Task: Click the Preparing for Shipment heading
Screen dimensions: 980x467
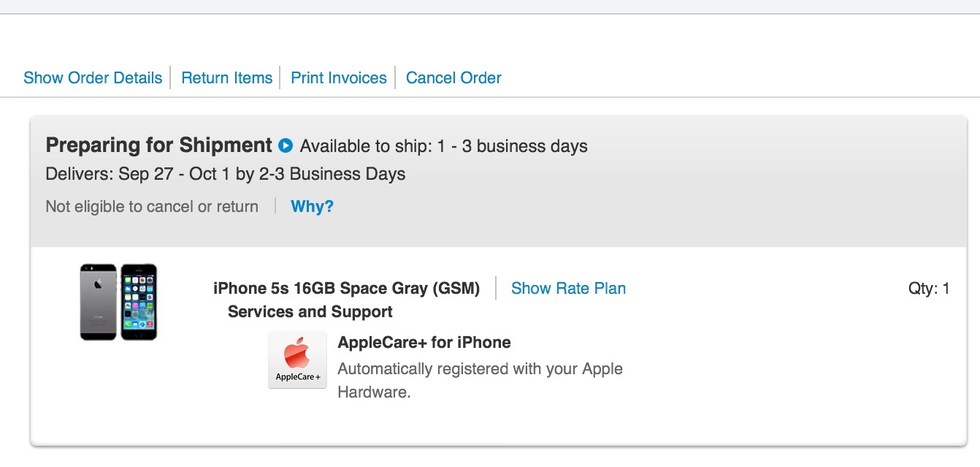Action: tap(158, 145)
